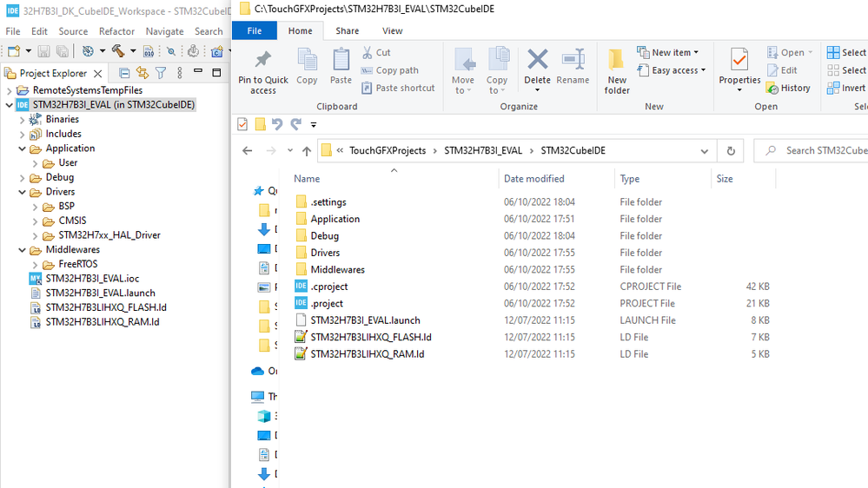Screen dimensions: 868x488
Task: Open the Source menu in STM32CubeIDE
Action: point(73,31)
